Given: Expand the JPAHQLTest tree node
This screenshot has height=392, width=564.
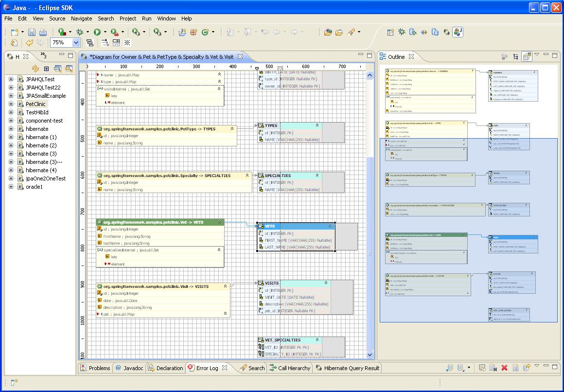Looking at the screenshot, I should 11,79.
